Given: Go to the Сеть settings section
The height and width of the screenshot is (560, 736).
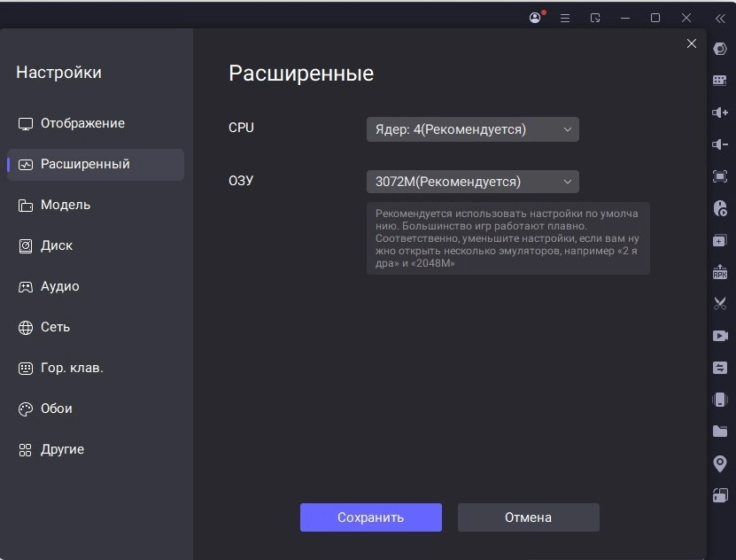Looking at the screenshot, I should (84, 327).
